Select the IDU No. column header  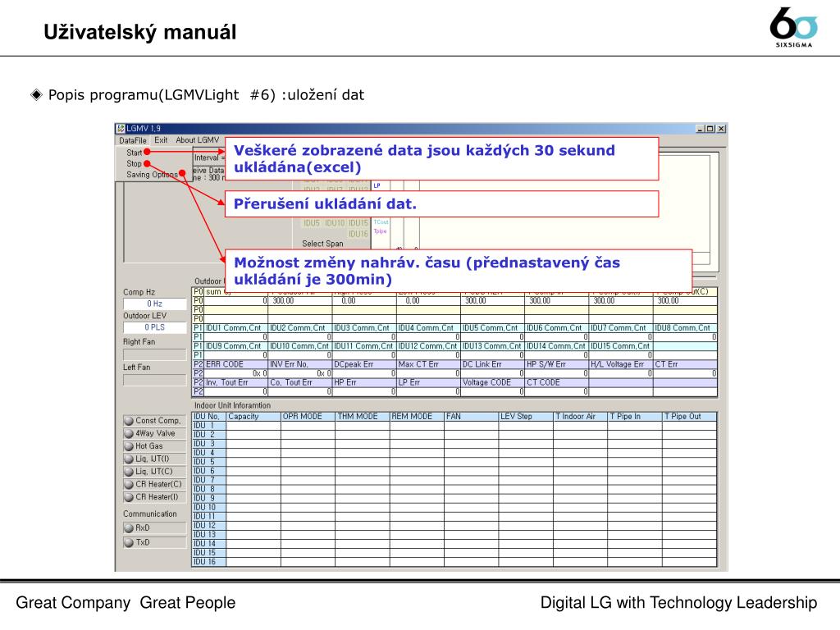pos(209,416)
